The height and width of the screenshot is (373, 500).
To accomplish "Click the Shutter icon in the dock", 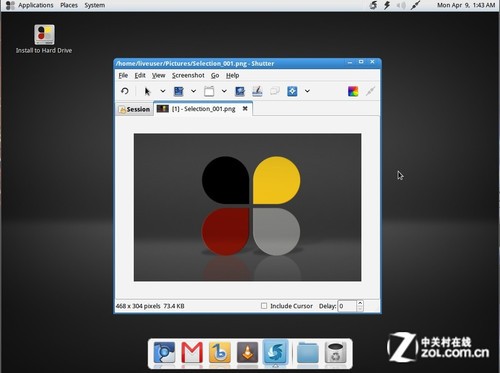I will pyautogui.click(x=275, y=352).
